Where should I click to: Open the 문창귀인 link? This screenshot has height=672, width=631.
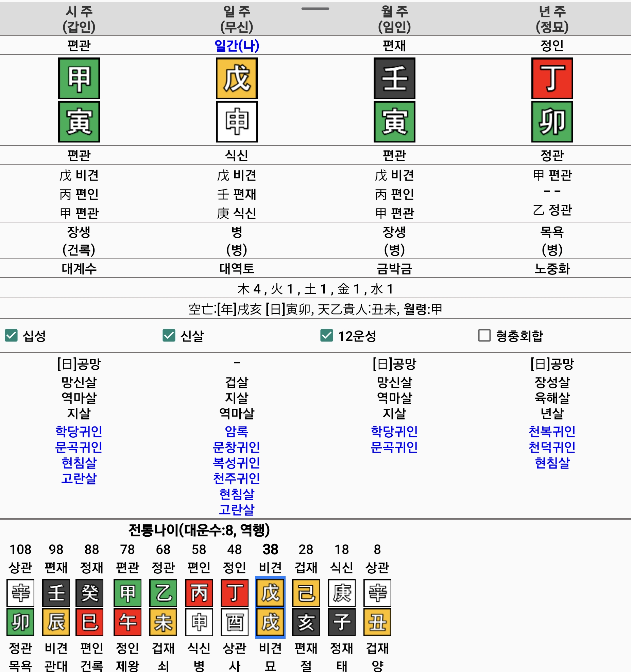point(237,447)
